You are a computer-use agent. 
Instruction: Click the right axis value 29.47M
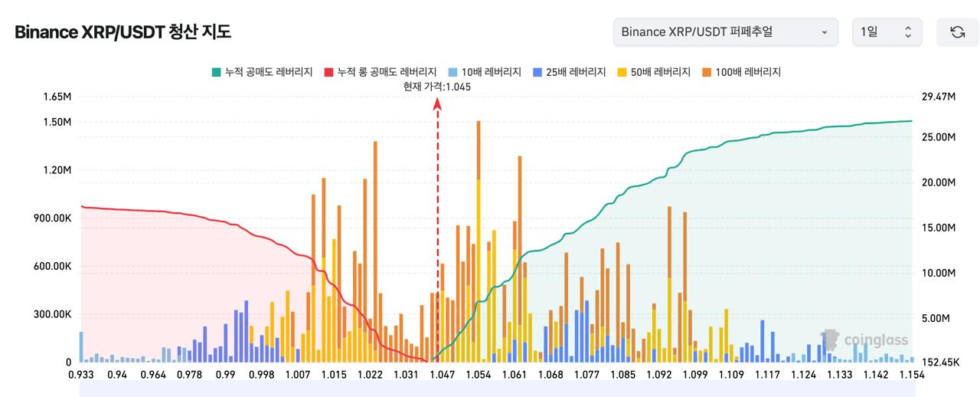pyautogui.click(x=939, y=97)
